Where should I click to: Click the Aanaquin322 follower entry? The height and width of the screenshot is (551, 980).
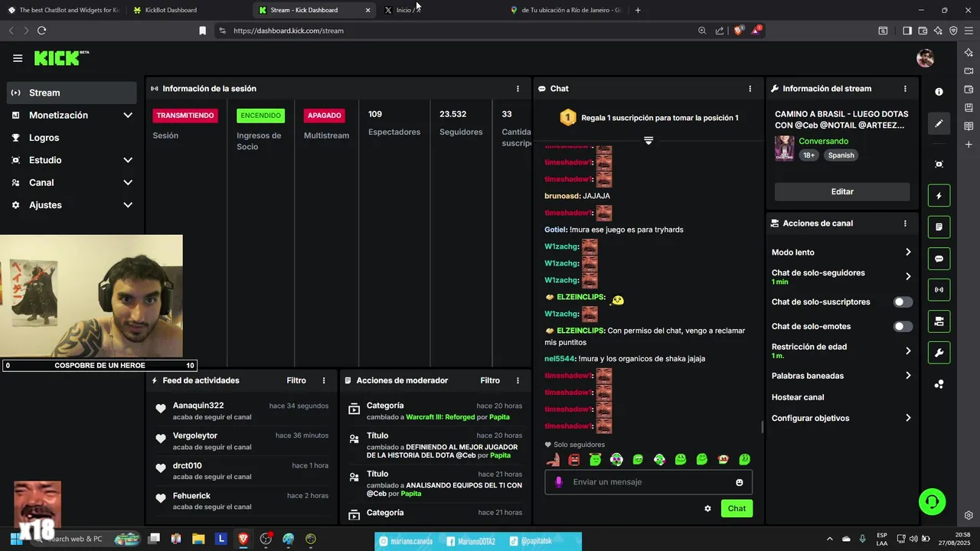[x=243, y=411]
